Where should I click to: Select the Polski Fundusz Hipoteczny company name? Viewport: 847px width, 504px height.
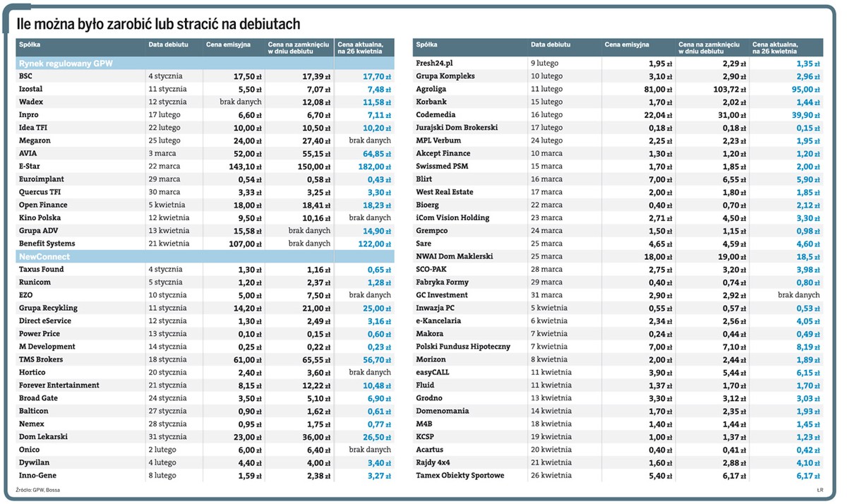[462, 347]
